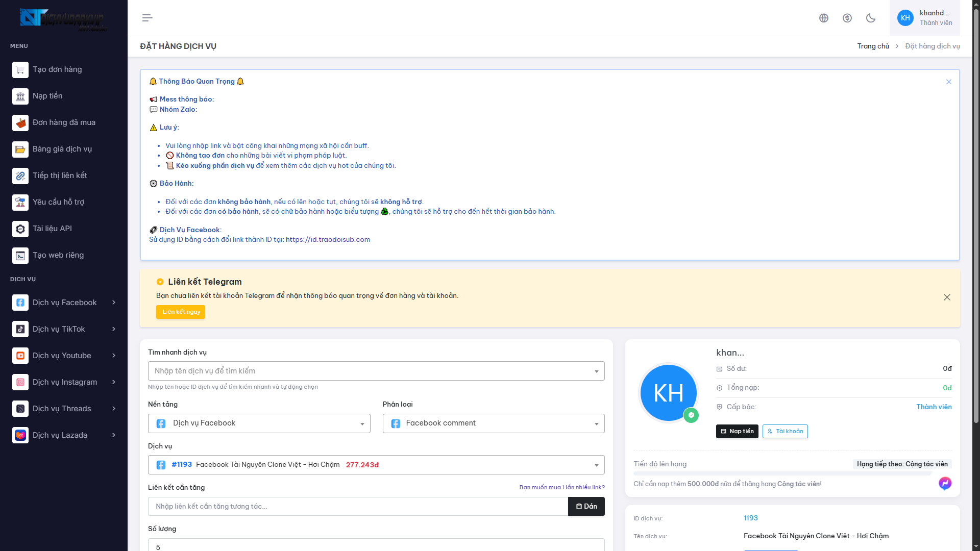Click the Threads icon in sidebar services
The image size is (980, 551).
(20, 409)
